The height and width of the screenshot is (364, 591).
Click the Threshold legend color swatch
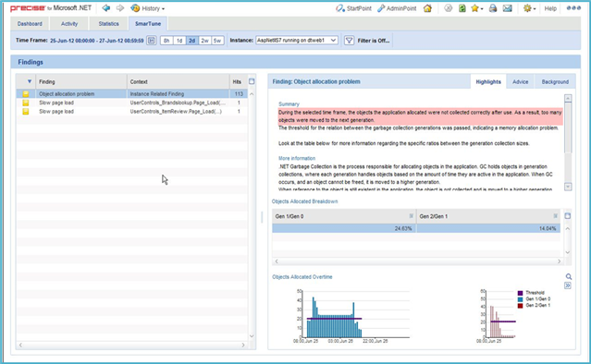[x=520, y=293]
